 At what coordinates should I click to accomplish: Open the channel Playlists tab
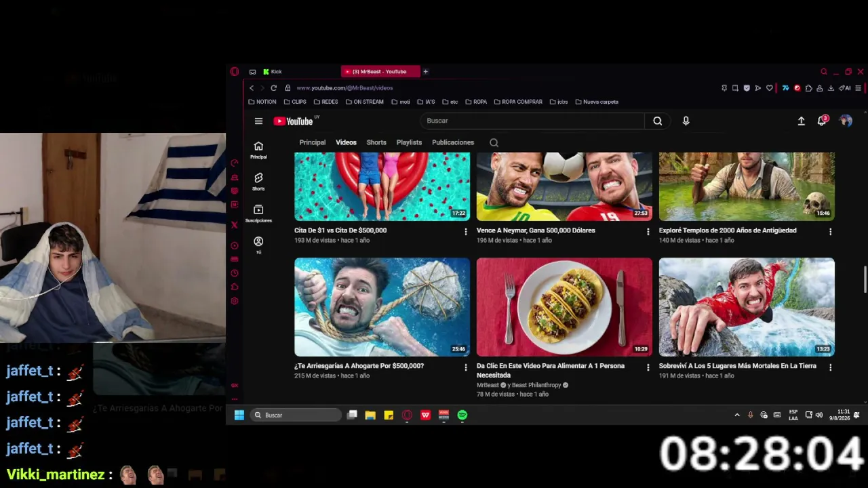pyautogui.click(x=409, y=143)
